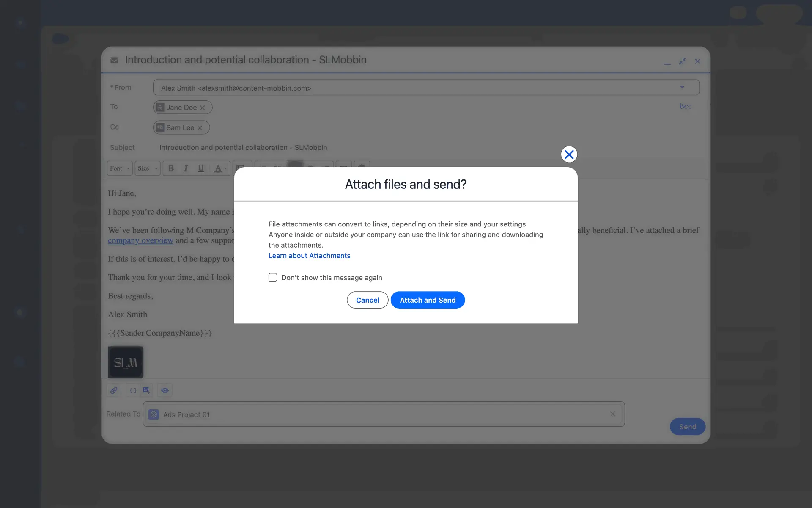The image size is (812, 508).
Task: Expand the Font dropdown
Action: tap(120, 168)
